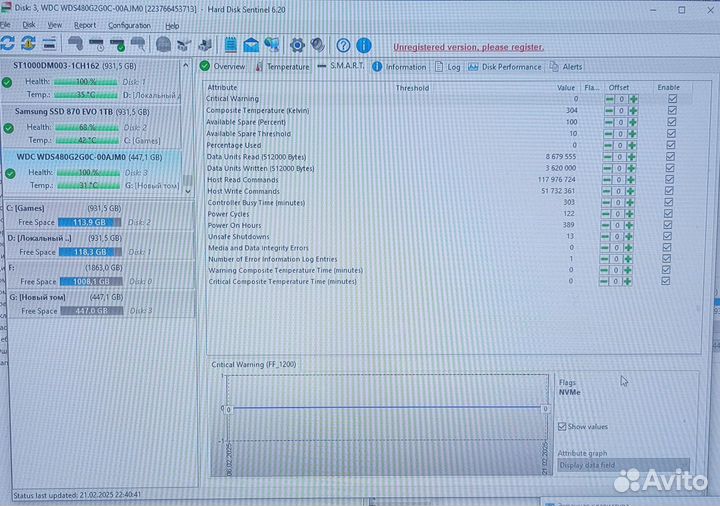Toggle Enable checkbox for Power On Hours
This screenshot has width=720, height=506.
point(668,225)
